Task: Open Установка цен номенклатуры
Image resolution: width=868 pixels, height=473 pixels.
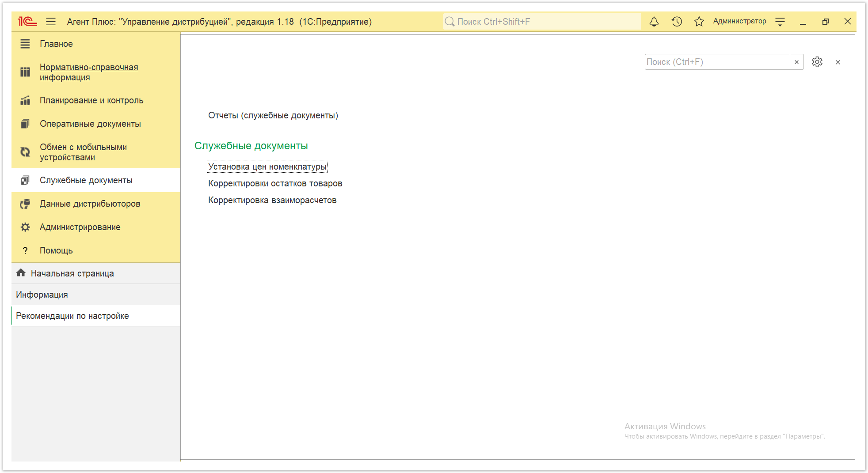Action: [267, 166]
